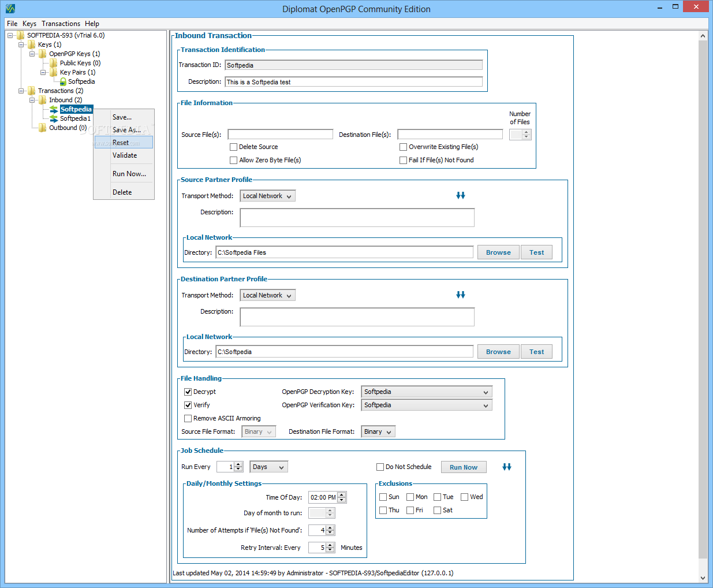The width and height of the screenshot is (713, 588).
Task: Open the File menu
Action: point(12,24)
